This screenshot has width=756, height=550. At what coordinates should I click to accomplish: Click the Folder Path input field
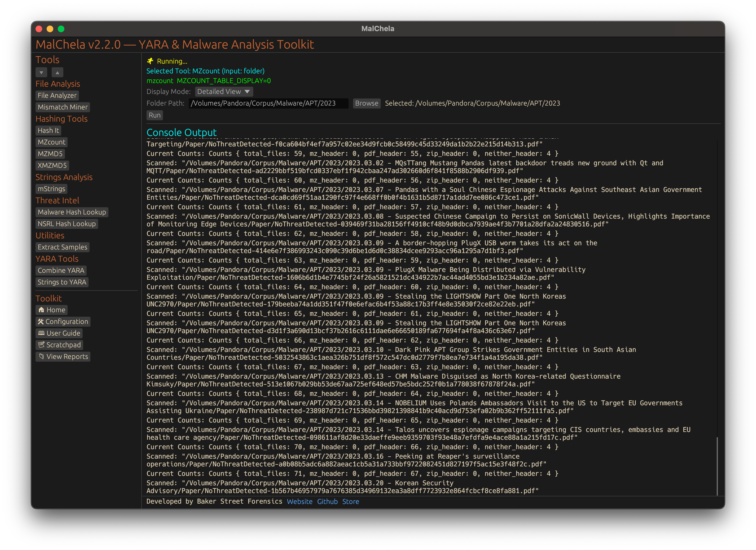tap(268, 103)
